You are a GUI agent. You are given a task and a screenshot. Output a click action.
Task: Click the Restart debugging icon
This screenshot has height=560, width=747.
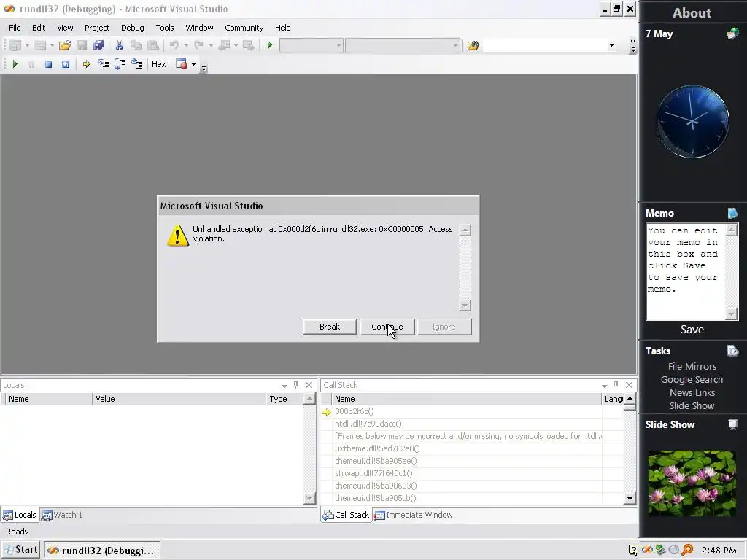pyautogui.click(x=65, y=64)
